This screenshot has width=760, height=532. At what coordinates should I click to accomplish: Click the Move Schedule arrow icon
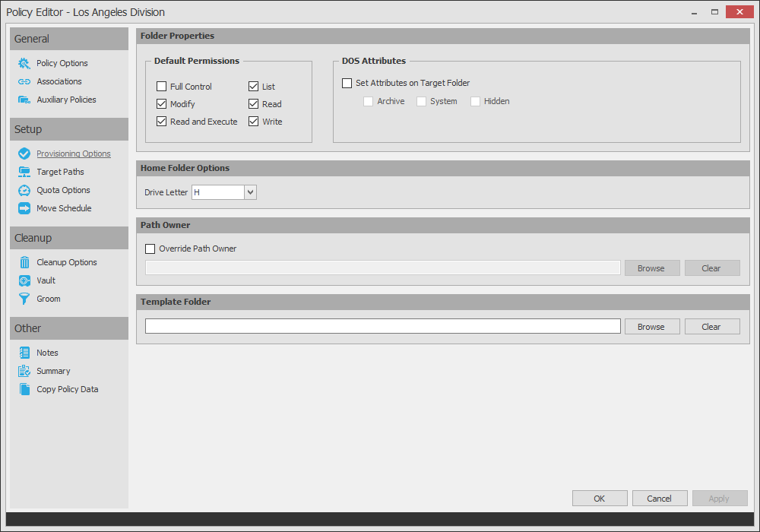click(x=24, y=208)
